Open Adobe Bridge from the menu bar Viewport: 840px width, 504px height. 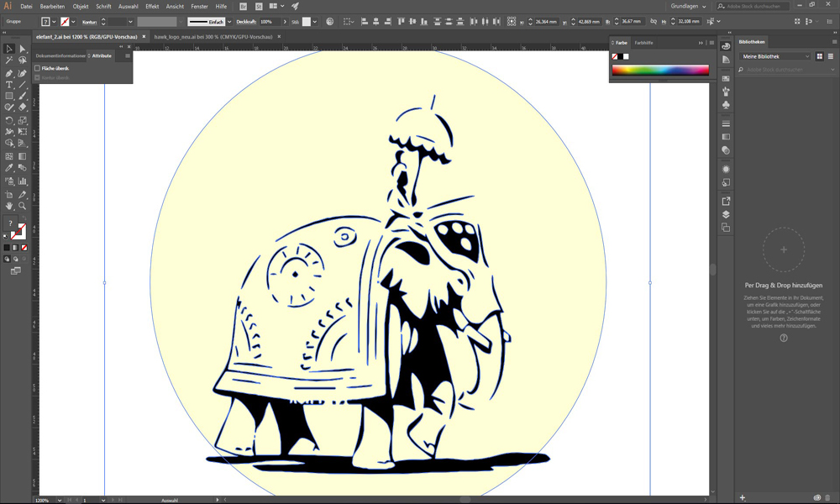point(244,6)
